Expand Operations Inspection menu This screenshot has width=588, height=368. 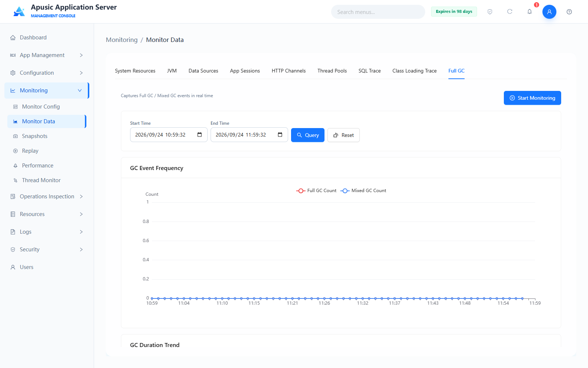point(47,197)
